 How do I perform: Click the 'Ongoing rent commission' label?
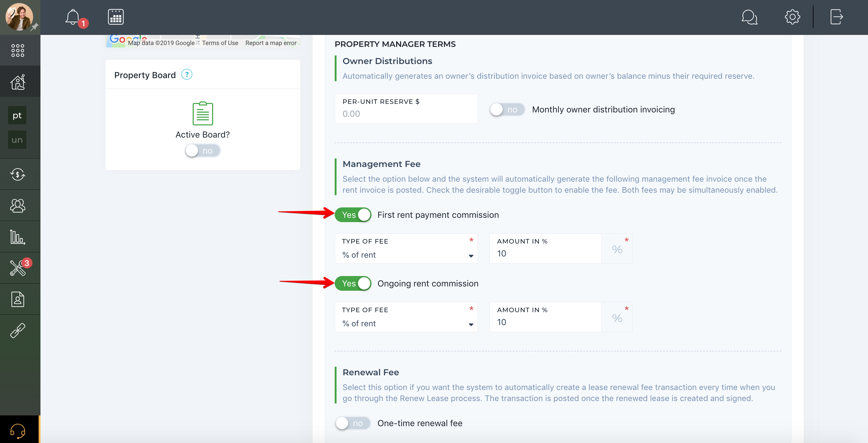(x=428, y=284)
